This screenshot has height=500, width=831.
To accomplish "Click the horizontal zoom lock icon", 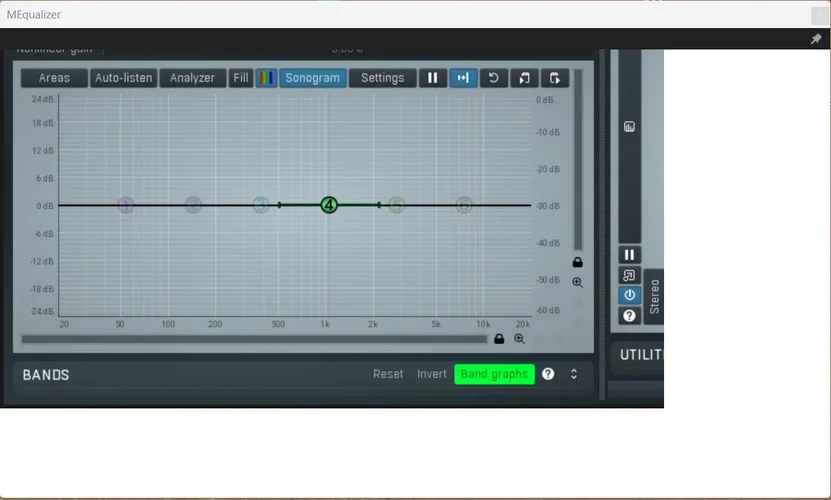I will pos(499,339).
